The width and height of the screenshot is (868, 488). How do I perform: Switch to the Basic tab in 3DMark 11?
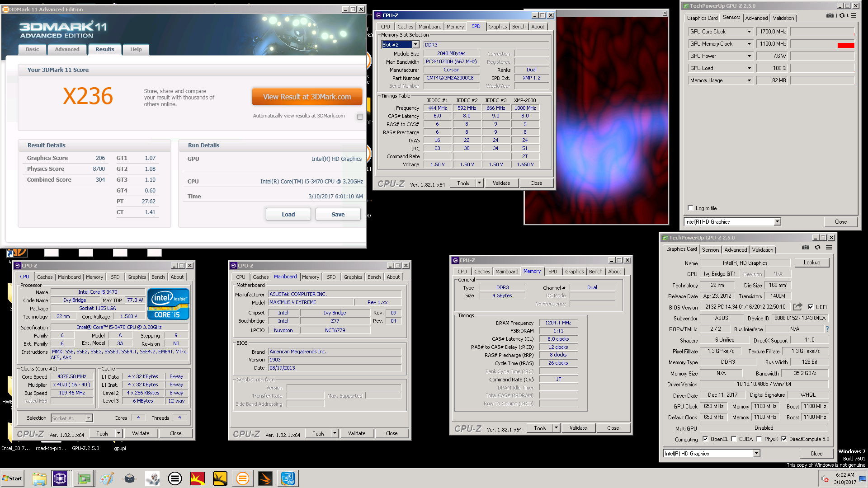[32, 49]
